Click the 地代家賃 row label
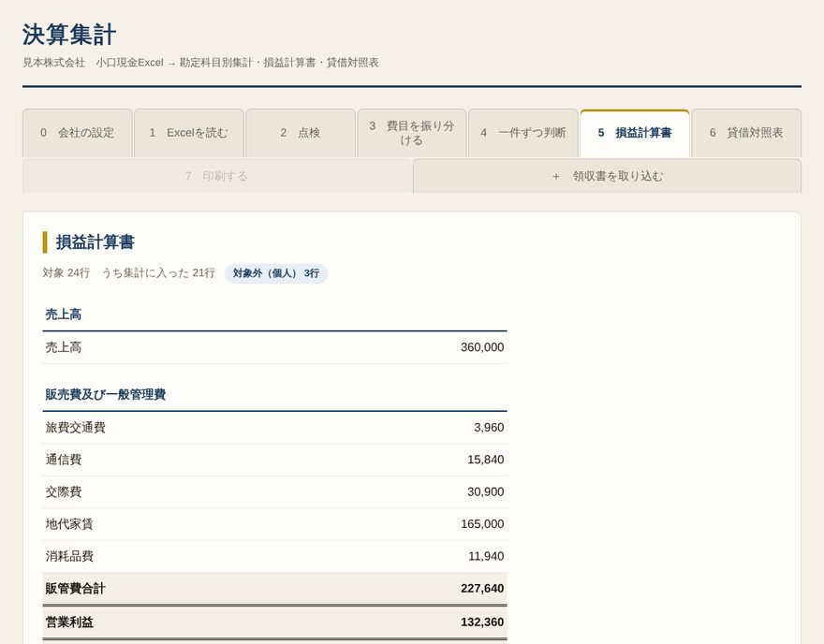Screen dimensions: 824x644 69,523
